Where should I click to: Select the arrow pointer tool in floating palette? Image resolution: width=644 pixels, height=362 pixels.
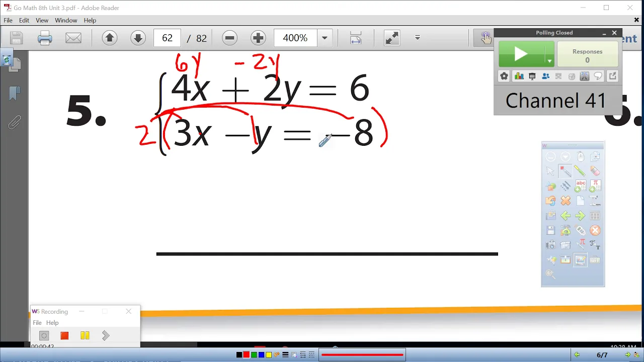click(x=551, y=171)
